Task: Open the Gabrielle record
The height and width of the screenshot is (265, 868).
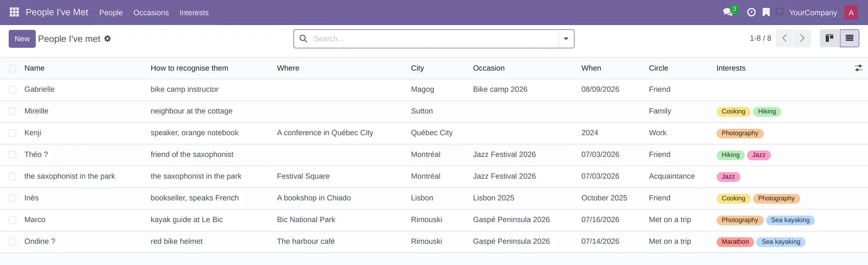Action: coord(40,89)
